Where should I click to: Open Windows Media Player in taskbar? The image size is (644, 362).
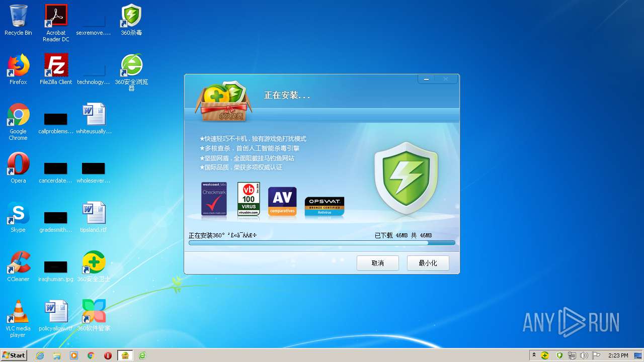(74, 355)
